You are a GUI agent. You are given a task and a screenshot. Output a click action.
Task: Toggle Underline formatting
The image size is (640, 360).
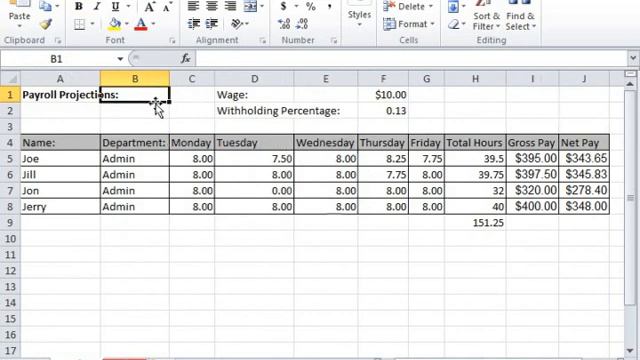[116, 6]
